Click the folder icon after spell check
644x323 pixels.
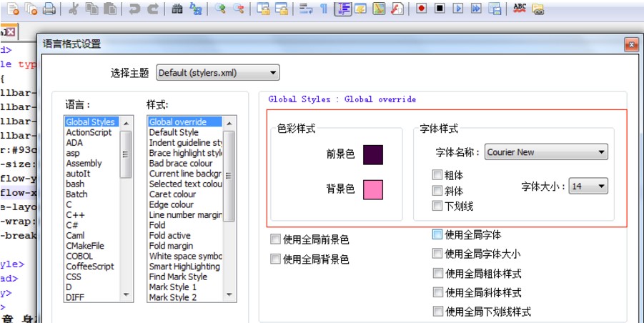point(538,9)
